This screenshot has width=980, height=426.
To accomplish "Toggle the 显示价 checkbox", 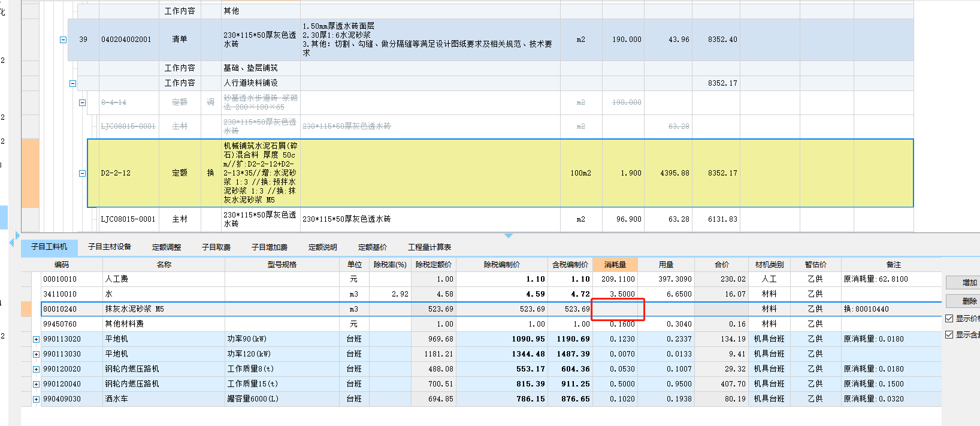I will (x=949, y=319).
